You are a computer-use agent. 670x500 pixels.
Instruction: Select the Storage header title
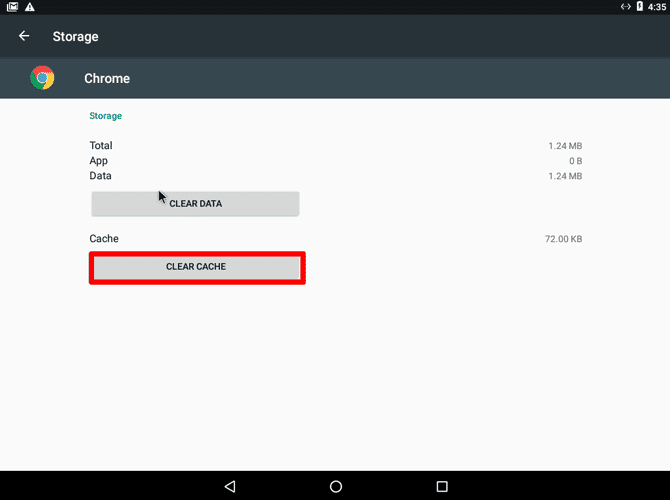76,37
